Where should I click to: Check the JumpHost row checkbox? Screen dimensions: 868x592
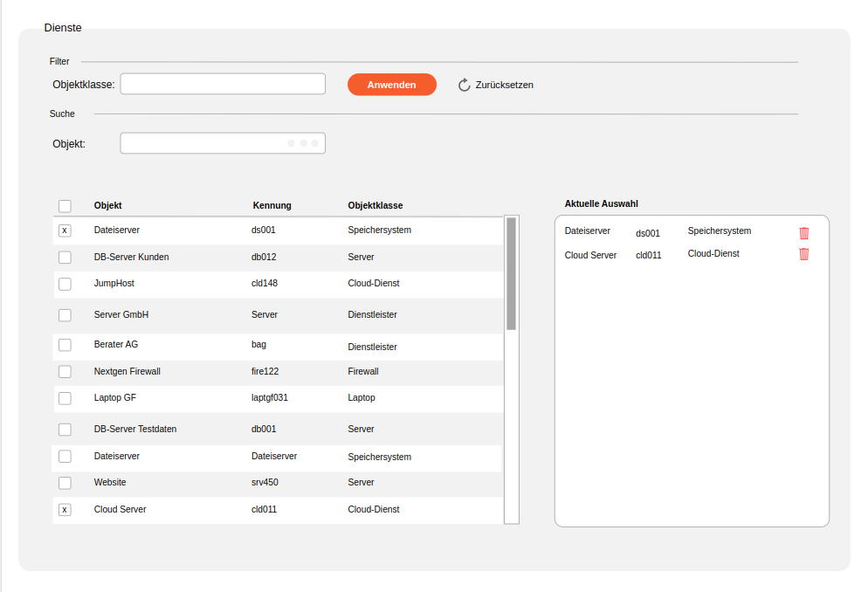65,284
